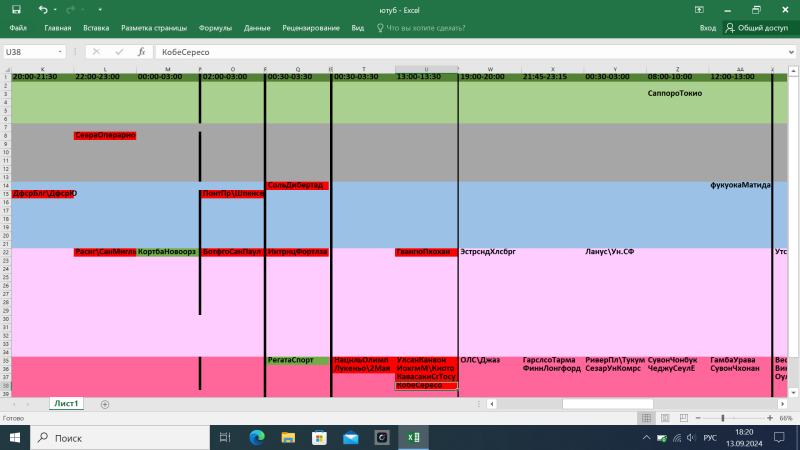Add a new sheet with the plus icon
Screen dimensions: 800x450
[x=105, y=404]
